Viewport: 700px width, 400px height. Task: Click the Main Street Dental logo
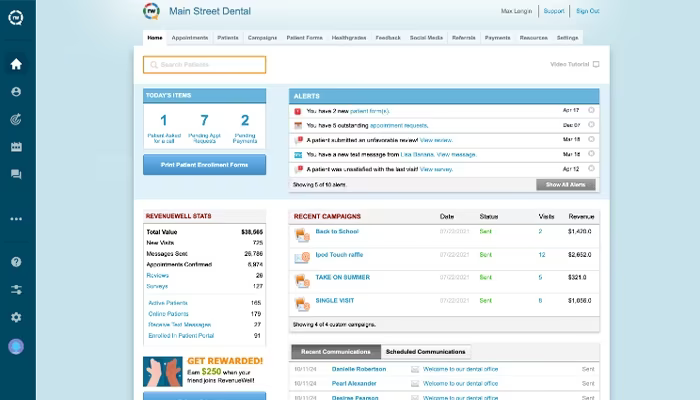coord(151,11)
